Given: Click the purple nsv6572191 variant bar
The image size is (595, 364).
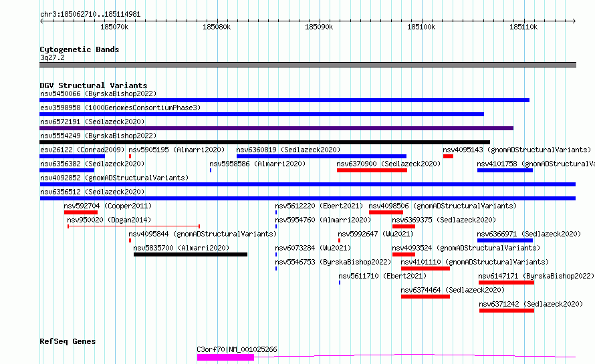Looking at the screenshot, I should (x=277, y=128).
